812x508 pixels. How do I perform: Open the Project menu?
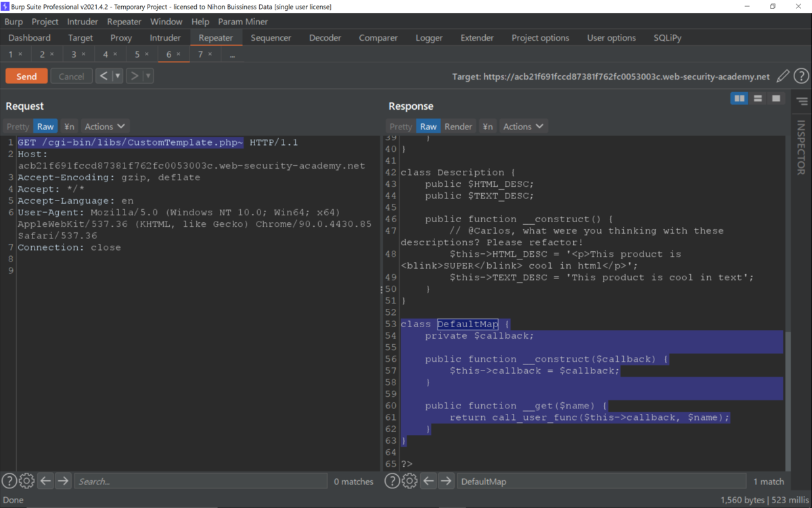[45, 22]
